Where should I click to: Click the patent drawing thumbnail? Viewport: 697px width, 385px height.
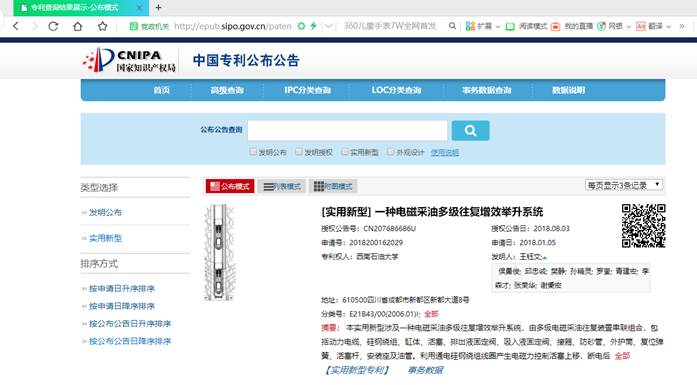219,253
